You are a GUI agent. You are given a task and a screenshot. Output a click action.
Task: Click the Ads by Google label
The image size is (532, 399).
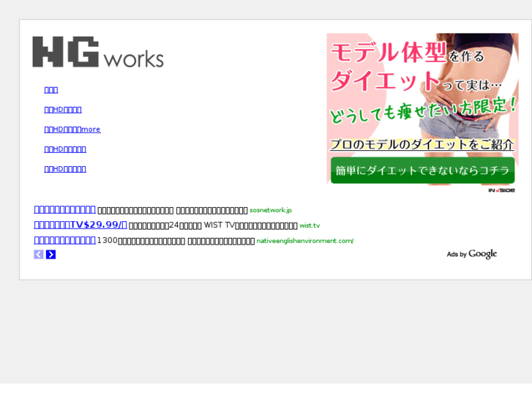[471, 254]
